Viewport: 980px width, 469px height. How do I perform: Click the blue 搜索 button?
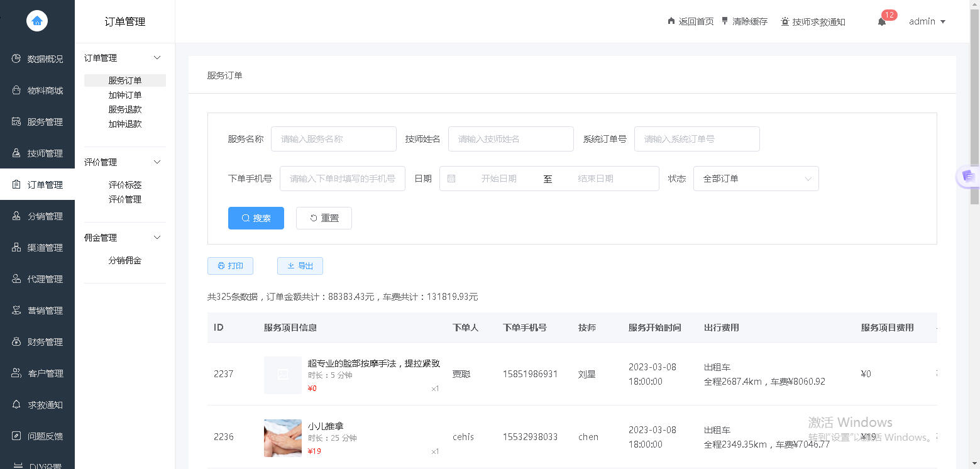[x=256, y=218]
